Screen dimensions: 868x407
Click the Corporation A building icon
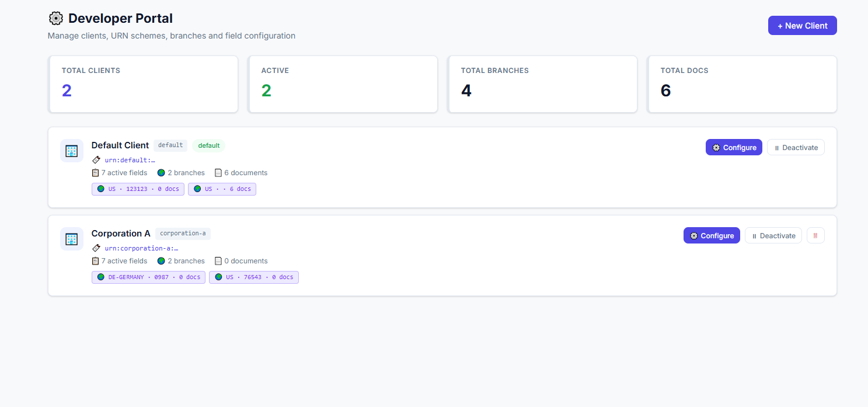click(72, 239)
